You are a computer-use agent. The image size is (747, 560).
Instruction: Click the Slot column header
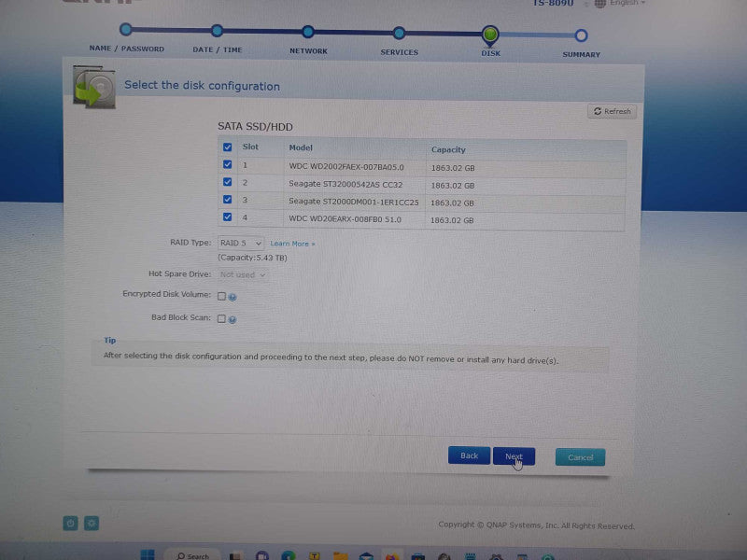250,147
